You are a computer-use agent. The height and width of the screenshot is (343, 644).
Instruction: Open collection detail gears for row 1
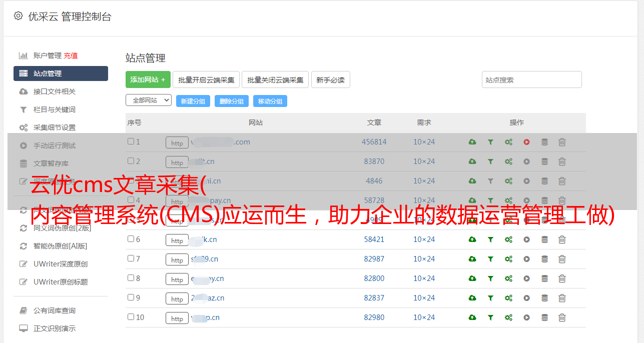coord(508,142)
